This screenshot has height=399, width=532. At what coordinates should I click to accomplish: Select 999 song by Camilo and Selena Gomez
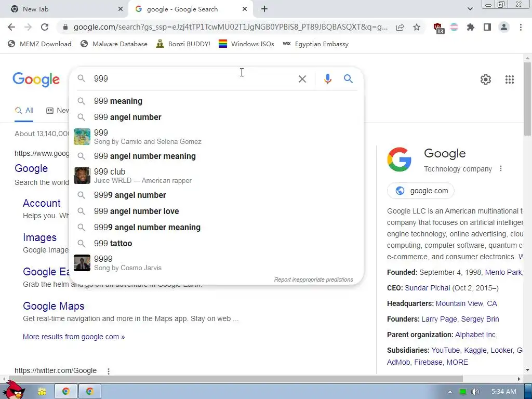click(x=217, y=137)
